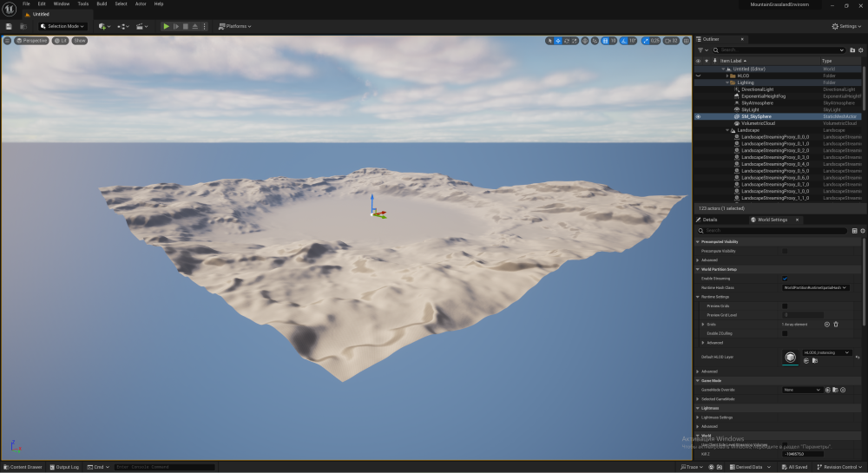Screen dimensions: 868x473
Task: Open the Output Log
Action: click(x=64, y=467)
